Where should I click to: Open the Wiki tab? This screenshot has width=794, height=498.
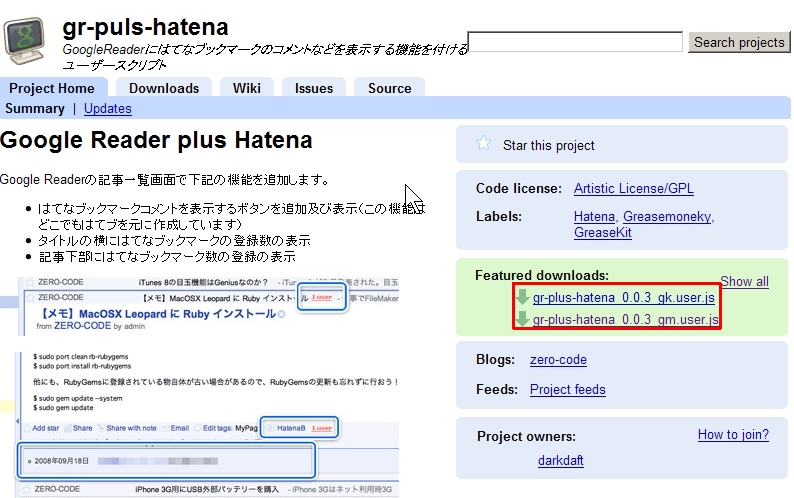(247, 88)
